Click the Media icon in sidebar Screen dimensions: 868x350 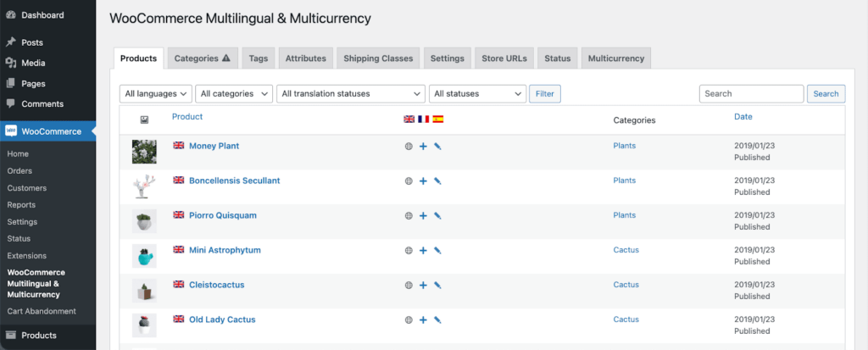pyautogui.click(x=10, y=63)
